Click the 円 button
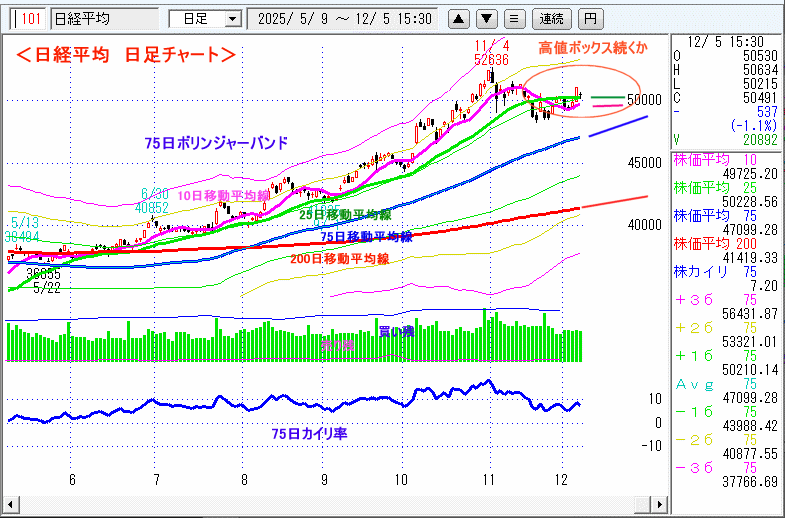The image size is (785, 518). [x=590, y=19]
